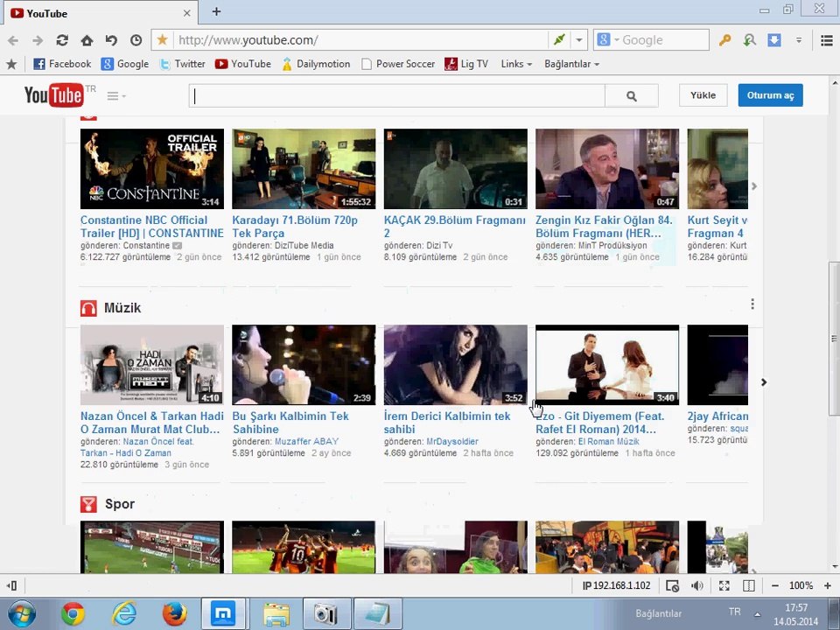Open the blue download icon
This screenshot has height=630, width=840.
coord(774,40)
